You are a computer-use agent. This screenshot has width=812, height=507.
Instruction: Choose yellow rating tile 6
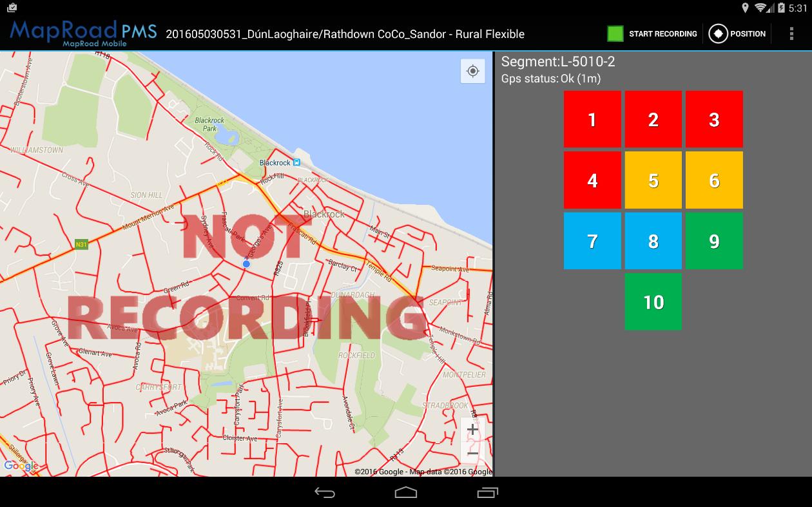point(714,180)
